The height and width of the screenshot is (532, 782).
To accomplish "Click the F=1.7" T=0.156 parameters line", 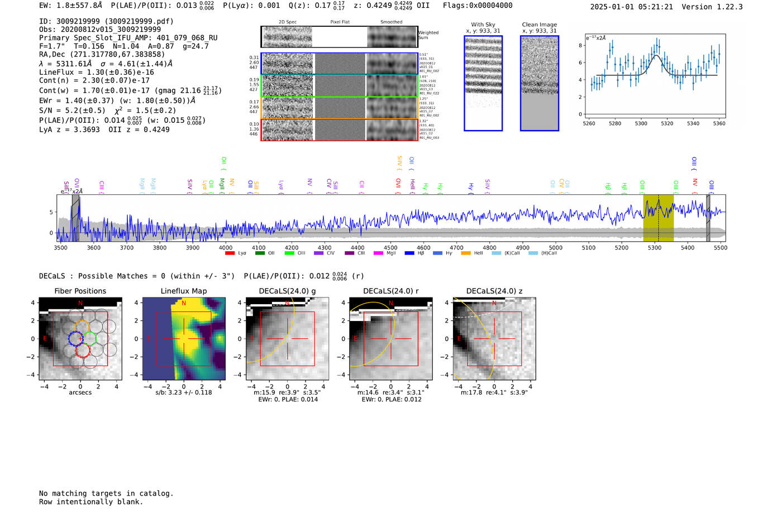I will 124,46.
